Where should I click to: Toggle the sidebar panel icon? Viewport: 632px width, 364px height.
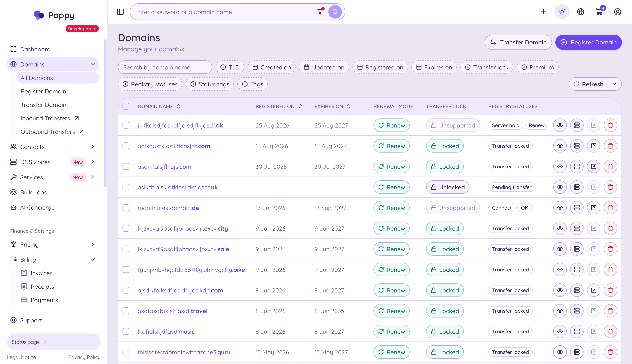pyautogui.click(x=120, y=12)
